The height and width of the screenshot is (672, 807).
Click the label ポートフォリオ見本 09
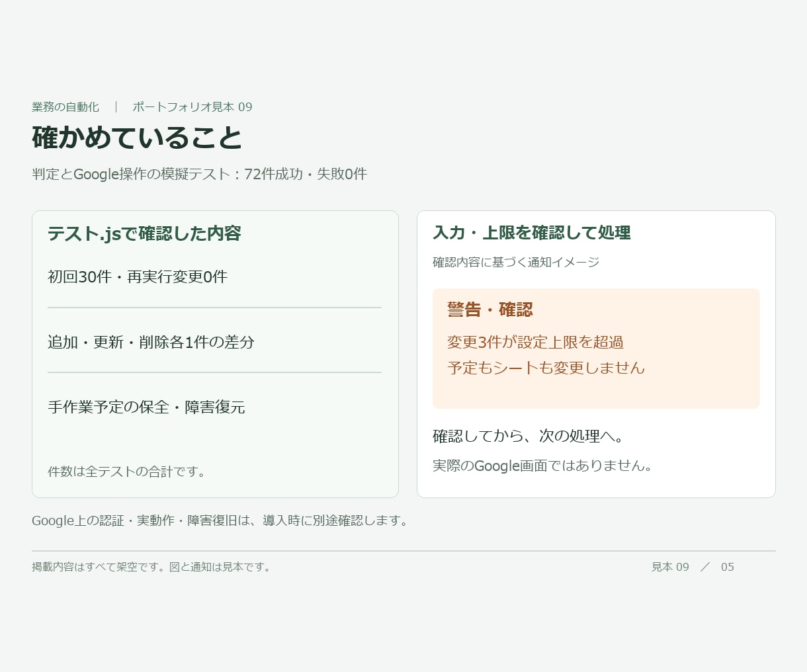point(192,107)
